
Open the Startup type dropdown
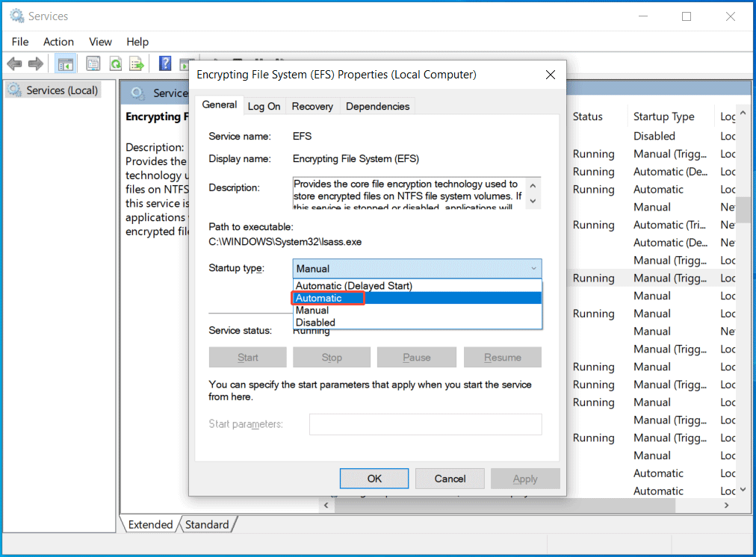click(x=533, y=268)
